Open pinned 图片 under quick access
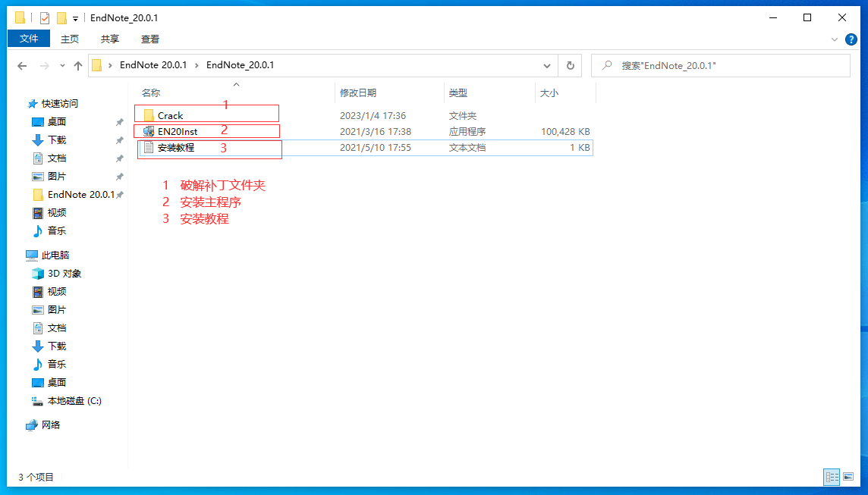This screenshot has height=495, width=868. [56, 177]
